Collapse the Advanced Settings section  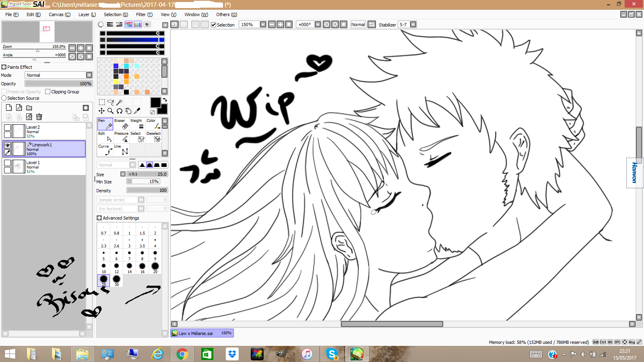(x=99, y=218)
